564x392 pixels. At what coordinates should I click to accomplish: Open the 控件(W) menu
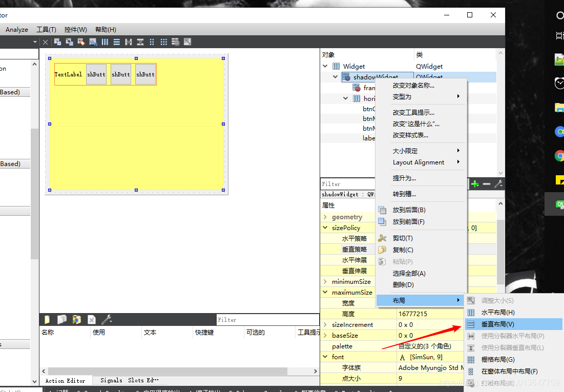(x=75, y=30)
